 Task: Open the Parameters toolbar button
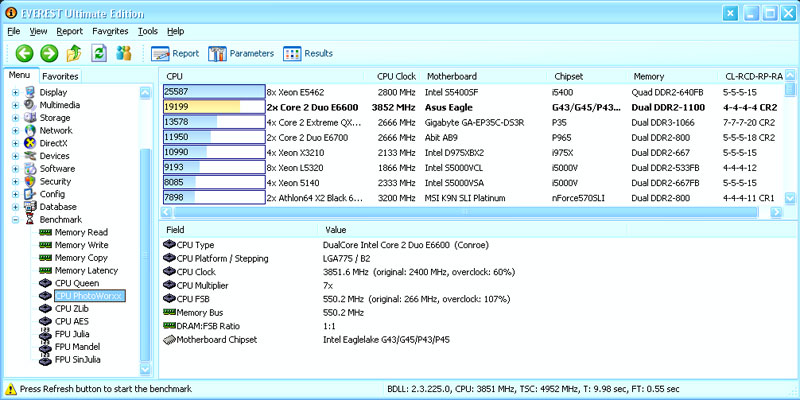[x=241, y=54]
